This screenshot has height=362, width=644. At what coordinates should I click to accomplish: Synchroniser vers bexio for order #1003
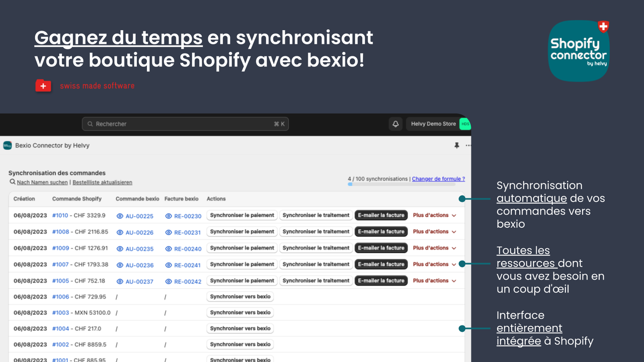tap(240, 312)
